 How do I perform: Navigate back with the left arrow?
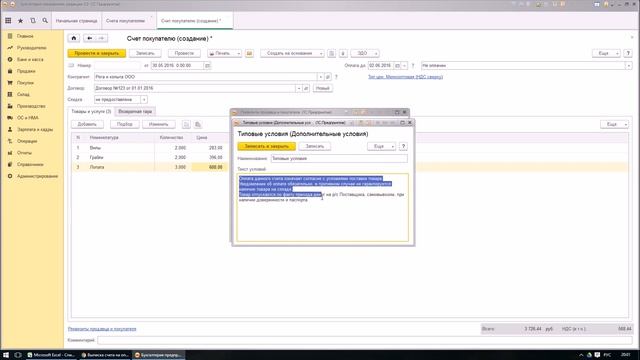click(x=89, y=38)
